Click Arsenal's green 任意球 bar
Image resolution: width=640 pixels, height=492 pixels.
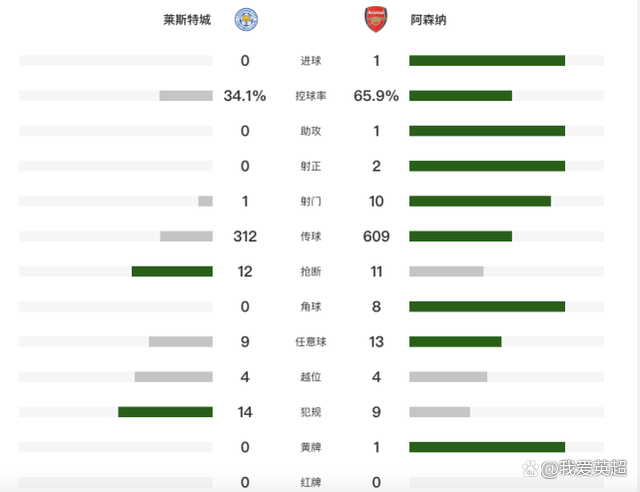(x=455, y=341)
